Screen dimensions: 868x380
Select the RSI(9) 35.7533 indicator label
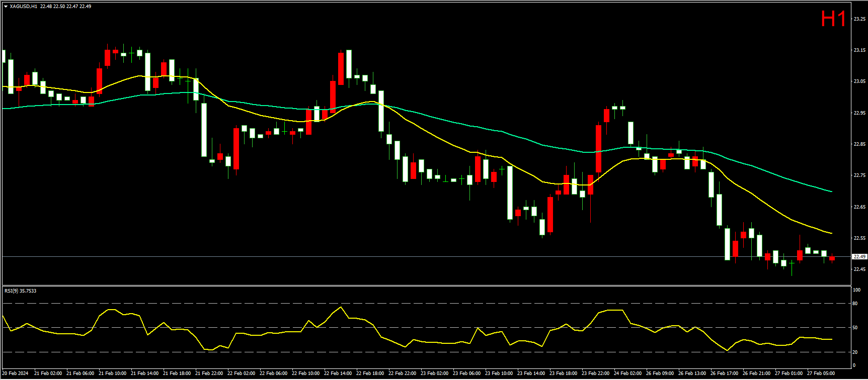tap(20, 291)
